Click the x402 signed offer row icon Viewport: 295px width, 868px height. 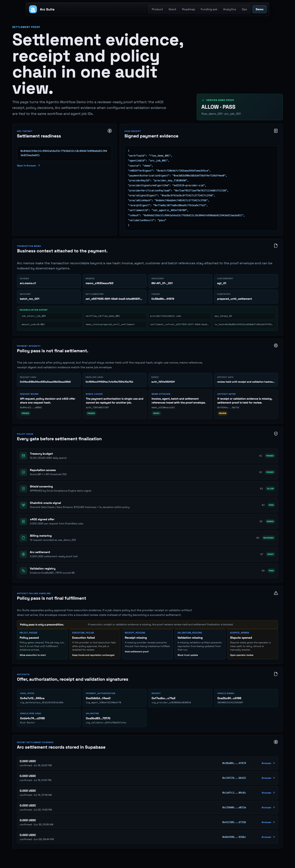23,521
